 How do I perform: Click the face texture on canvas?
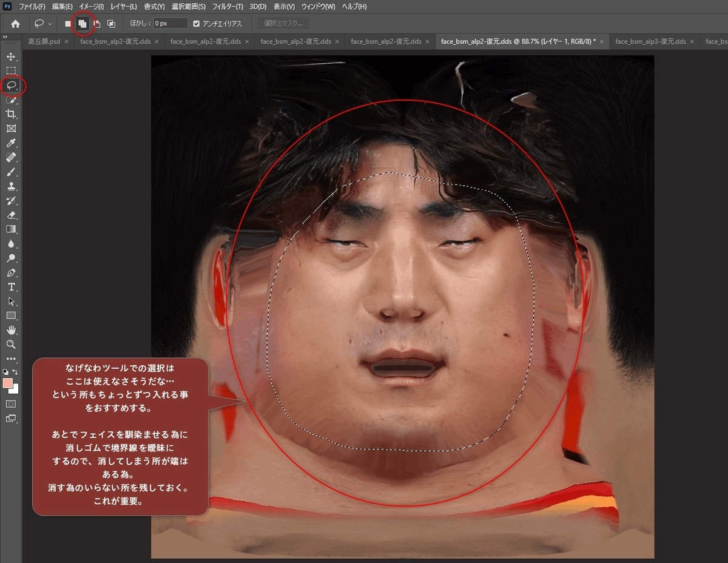pos(402,306)
